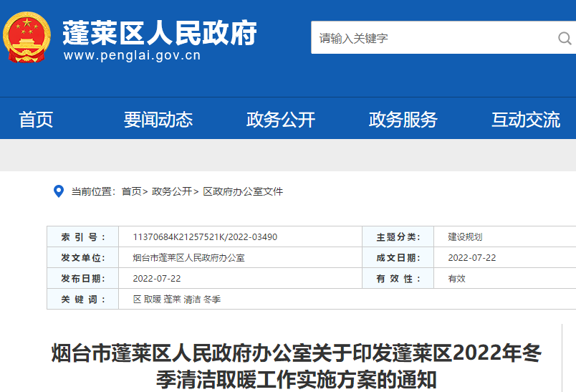Screen dimensions: 576x392
Task: Click the 首页 breadcrumb link
Action: click(x=132, y=191)
